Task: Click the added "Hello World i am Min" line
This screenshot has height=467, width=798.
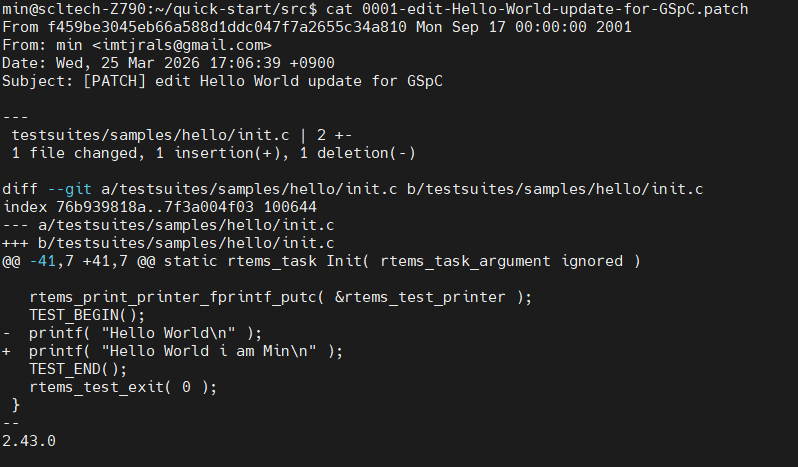Action: click(185, 351)
